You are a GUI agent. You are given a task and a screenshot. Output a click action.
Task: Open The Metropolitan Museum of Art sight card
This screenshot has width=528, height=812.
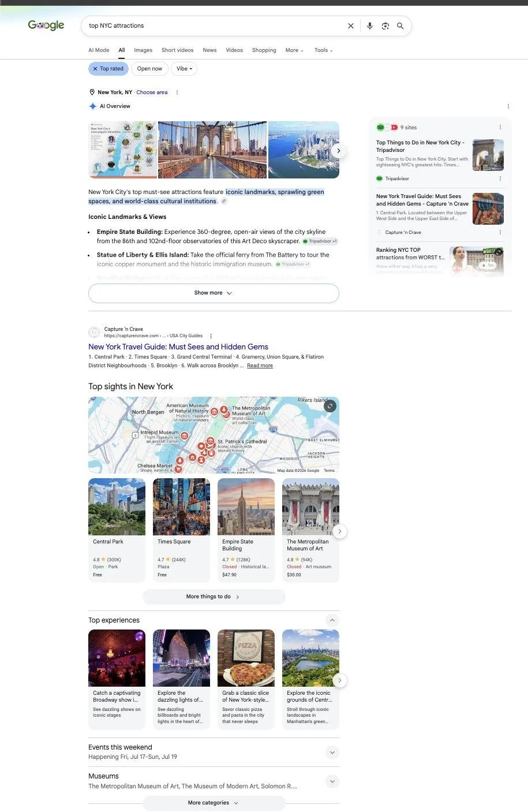310,530
